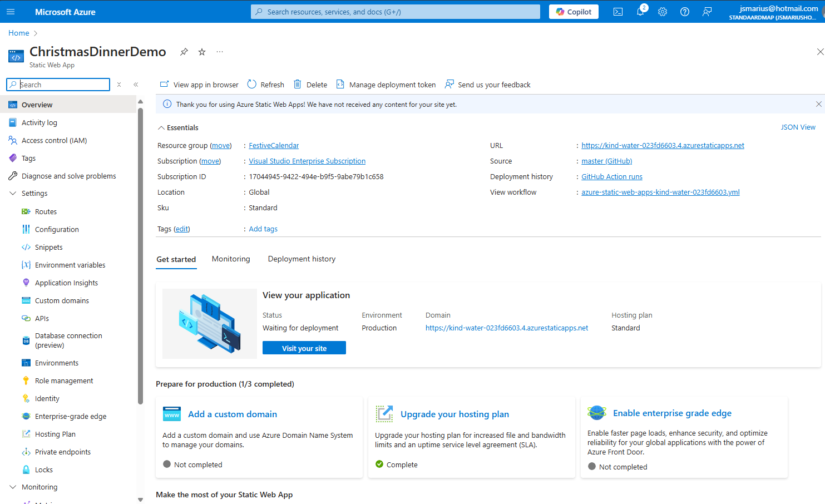Click the Application Insights bulb icon
The width and height of the screenshot is (825, 504).
[26, 283]
